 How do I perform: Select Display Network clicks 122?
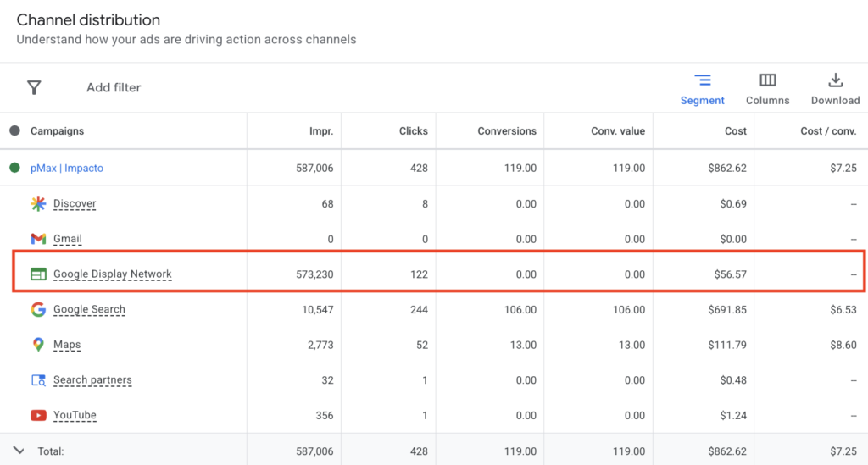pos(419,274)
